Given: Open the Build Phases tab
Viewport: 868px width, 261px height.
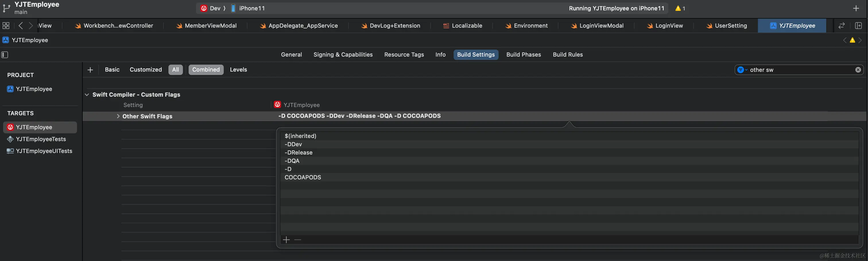Looking at the screenshot, I should [x=523, y=55].
